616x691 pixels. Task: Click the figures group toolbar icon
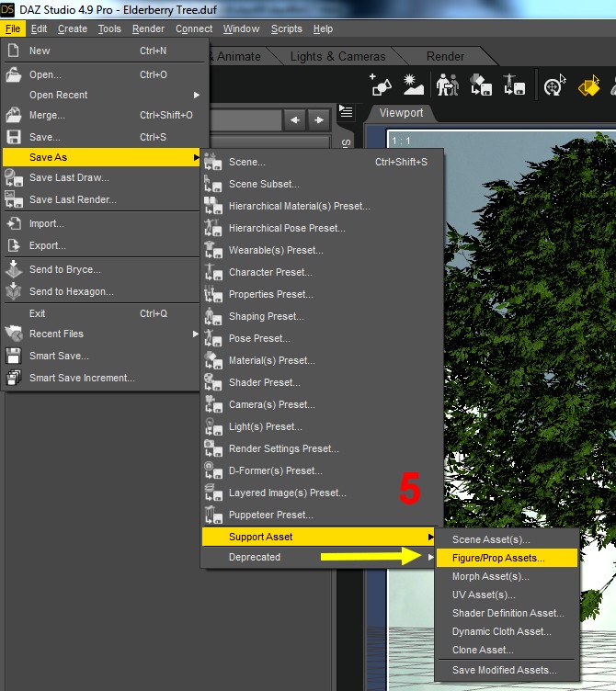point(447,85)
